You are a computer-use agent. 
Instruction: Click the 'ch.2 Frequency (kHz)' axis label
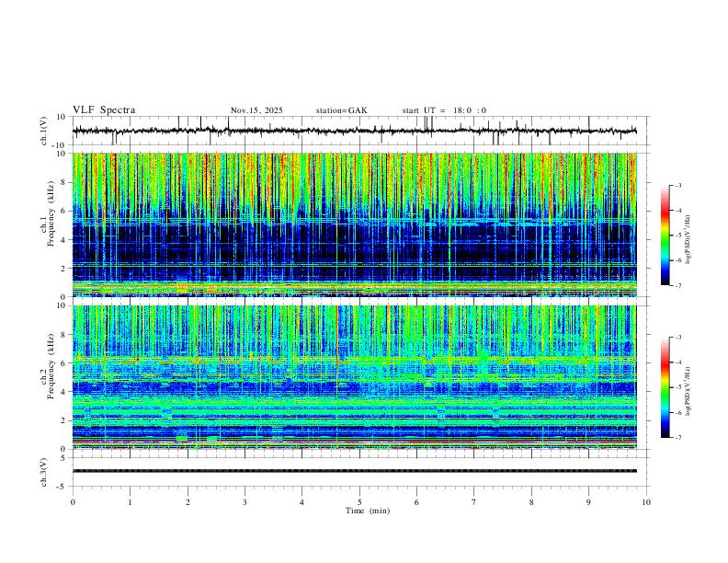tap(47, 366)
